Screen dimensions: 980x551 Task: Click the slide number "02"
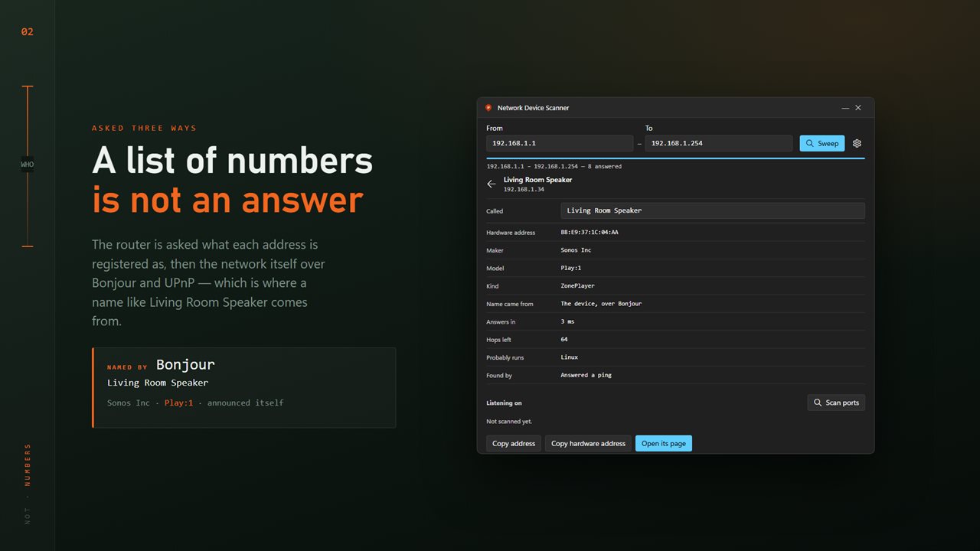point(28,31)
